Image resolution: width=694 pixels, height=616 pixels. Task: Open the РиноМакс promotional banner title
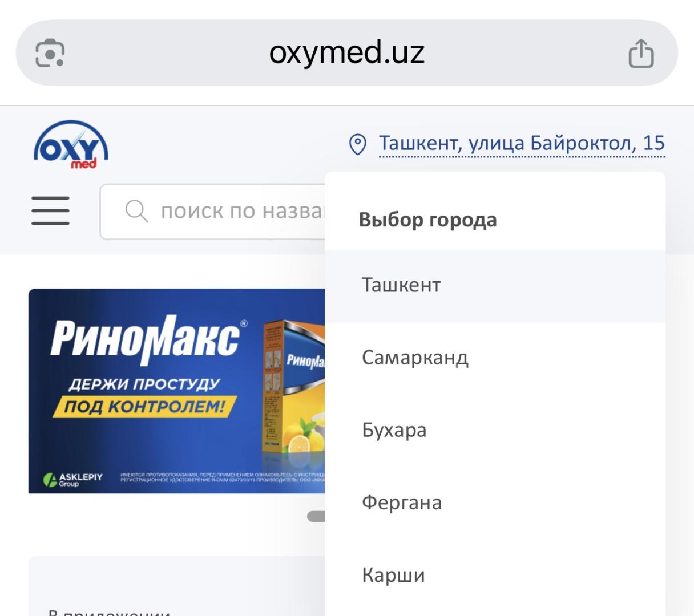[x=146, y=339]
